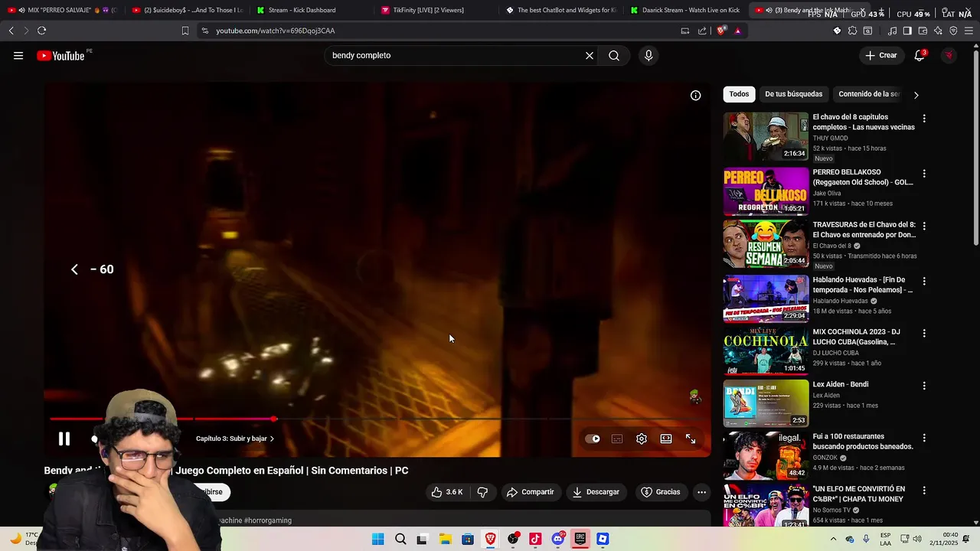Open MIX COCHINOLA 2023 thumbnail

766,350
